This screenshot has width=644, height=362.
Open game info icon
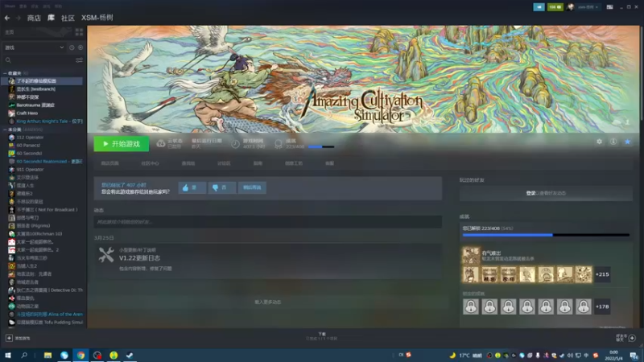click(x=613, y=142)
